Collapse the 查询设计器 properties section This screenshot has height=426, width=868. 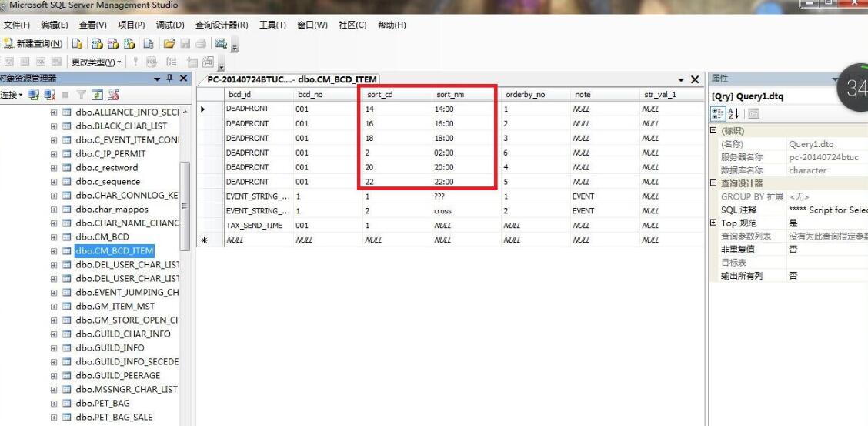(713, 183)
